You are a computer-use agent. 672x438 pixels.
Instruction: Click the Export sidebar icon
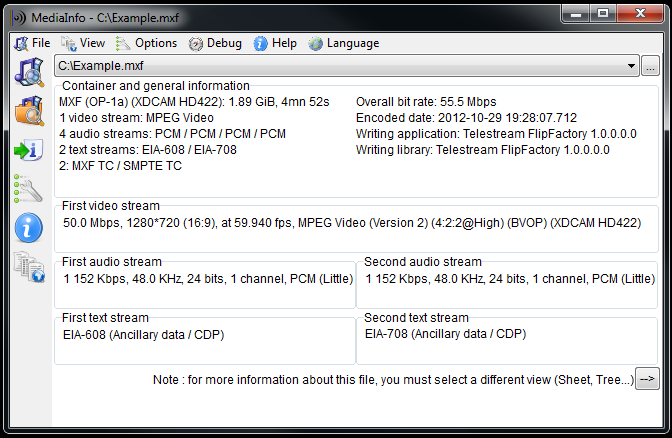[28, 150]
